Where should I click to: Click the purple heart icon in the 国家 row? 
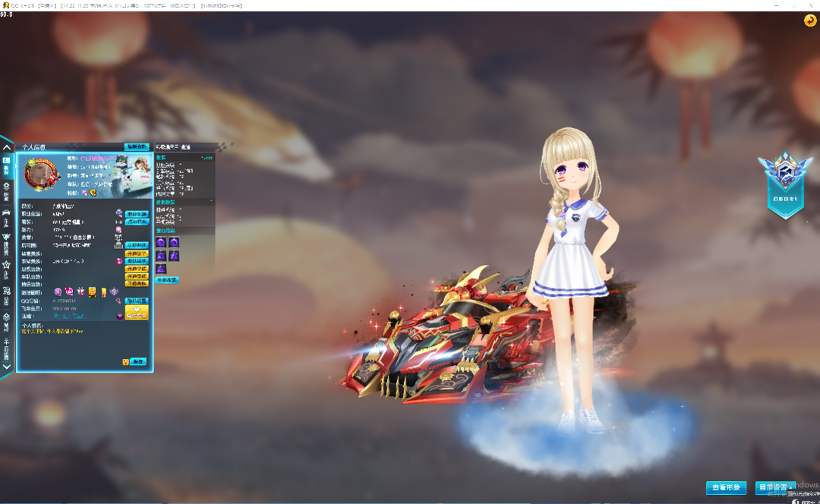click(120, 316)
